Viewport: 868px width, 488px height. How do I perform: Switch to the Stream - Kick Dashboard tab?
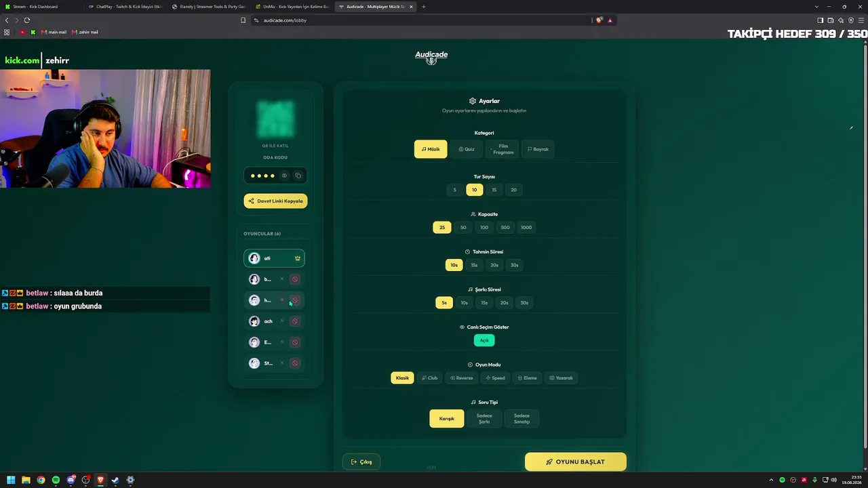coord(41,7)
